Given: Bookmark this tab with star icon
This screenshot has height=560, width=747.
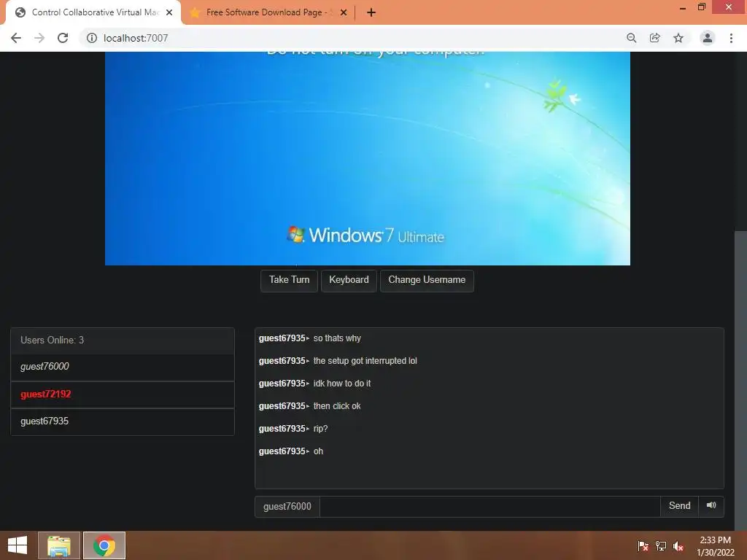Looking at the screenshot, I should (x=678, y=38).
